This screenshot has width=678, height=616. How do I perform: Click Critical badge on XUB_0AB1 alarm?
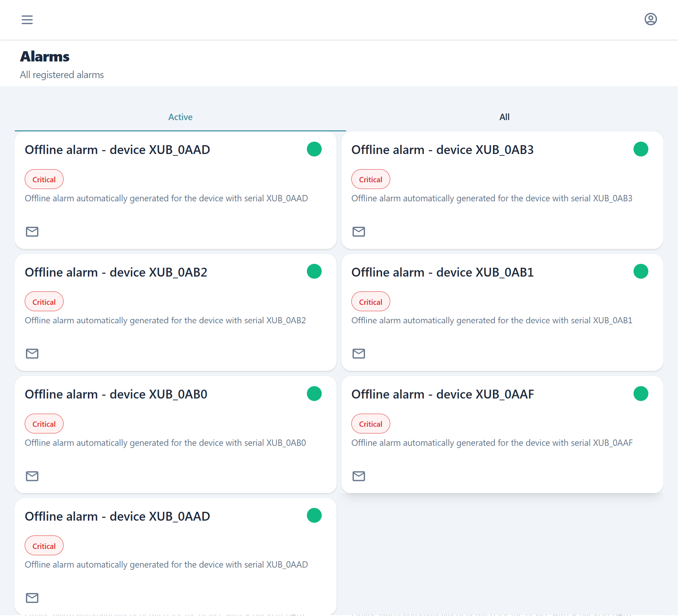click(370, 302)
